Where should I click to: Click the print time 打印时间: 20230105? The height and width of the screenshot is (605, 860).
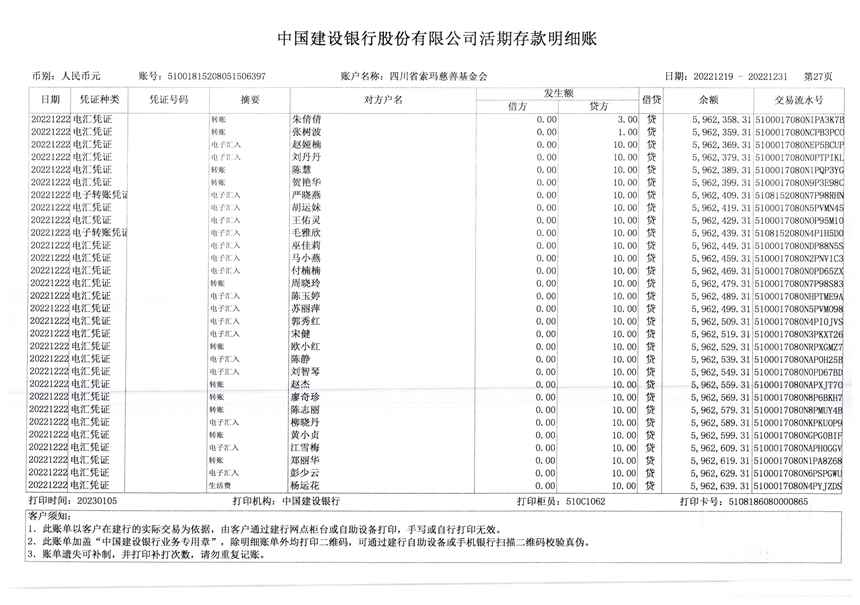(x=72, y=501)
